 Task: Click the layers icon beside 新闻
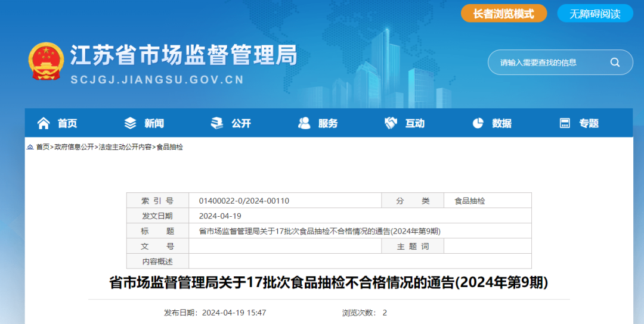coord(130,123)
